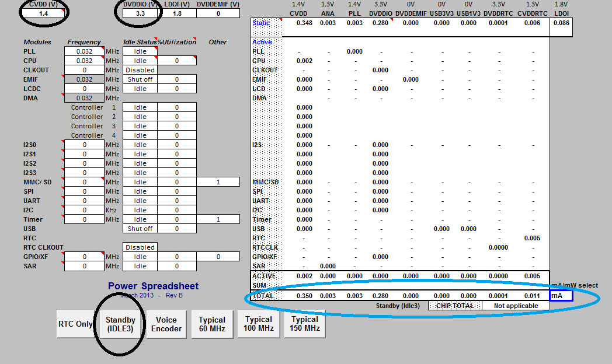This screenshot has width=612, height=364.
Task: Edit the LDOI voltage cell showing 1.8
Action: coord(177,13)
